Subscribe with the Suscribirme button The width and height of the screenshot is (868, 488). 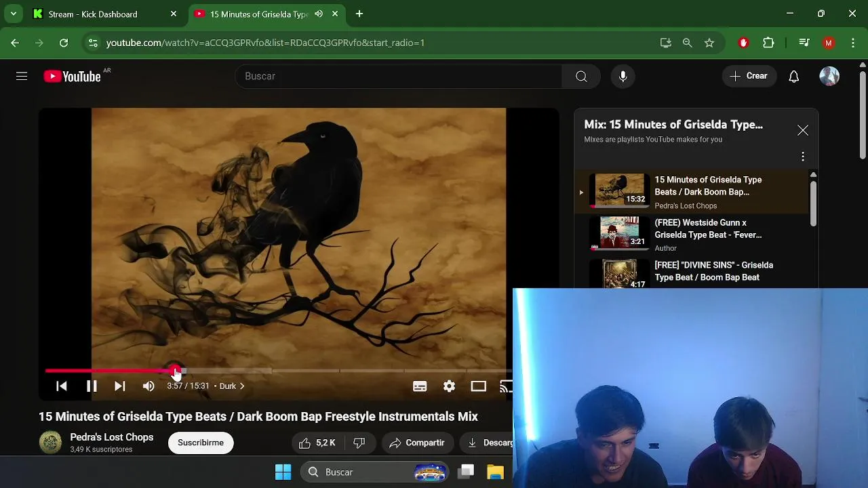[x=201, y=443]
